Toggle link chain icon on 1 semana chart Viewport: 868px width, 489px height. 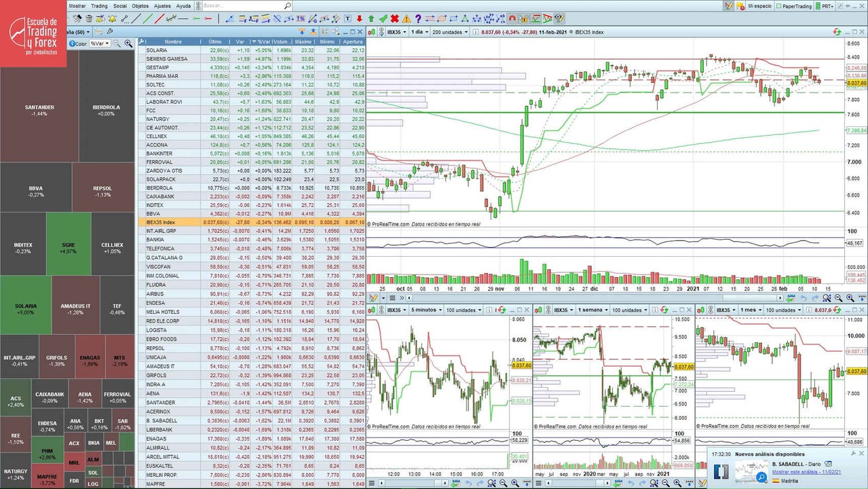(x=548, y=310)
